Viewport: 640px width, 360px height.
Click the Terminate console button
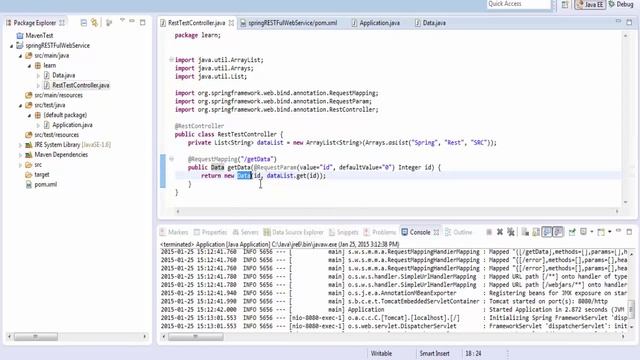pos(489,232)
